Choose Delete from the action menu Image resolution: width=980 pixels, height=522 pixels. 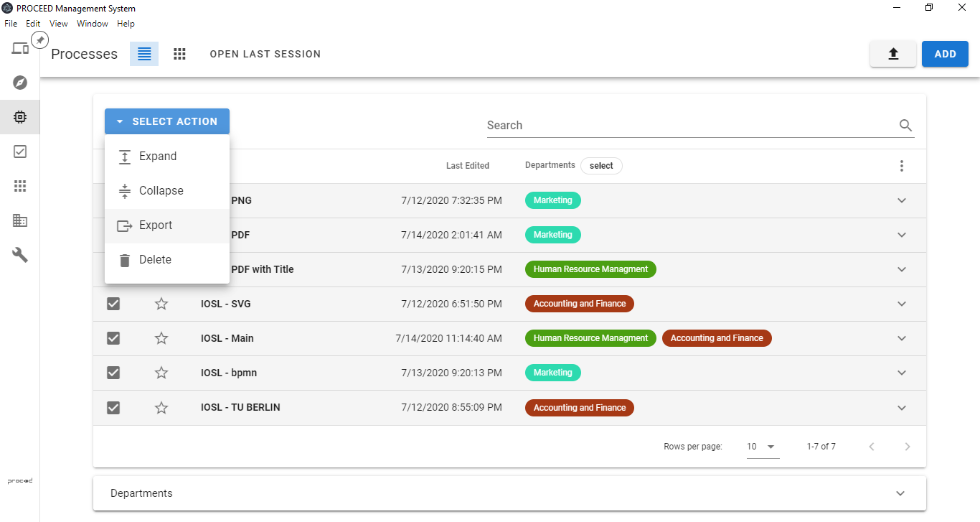point(155,260)
